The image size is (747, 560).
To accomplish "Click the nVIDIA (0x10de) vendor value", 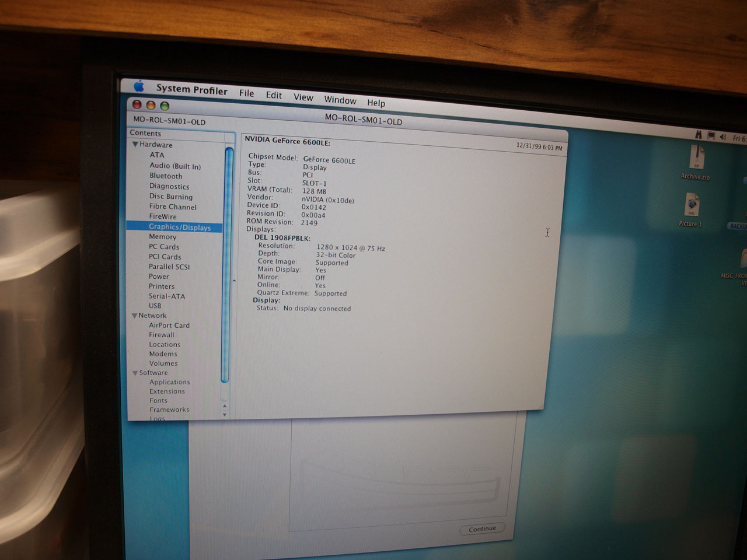I will 328,200.
